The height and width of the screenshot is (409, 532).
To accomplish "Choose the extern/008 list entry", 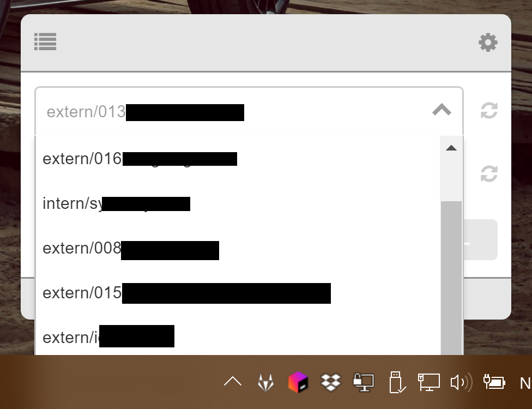I will (238, 249).
